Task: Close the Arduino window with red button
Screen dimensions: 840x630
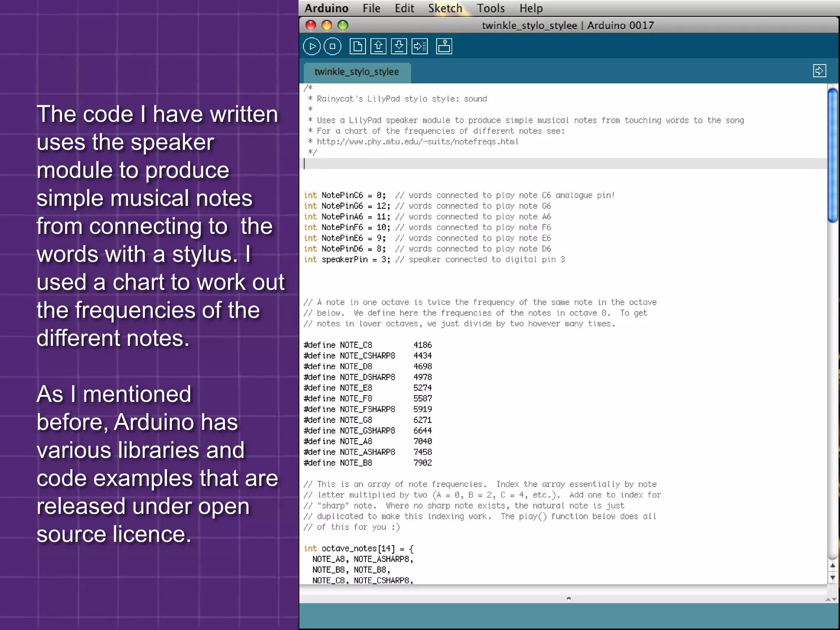Action: click(311, 25)
